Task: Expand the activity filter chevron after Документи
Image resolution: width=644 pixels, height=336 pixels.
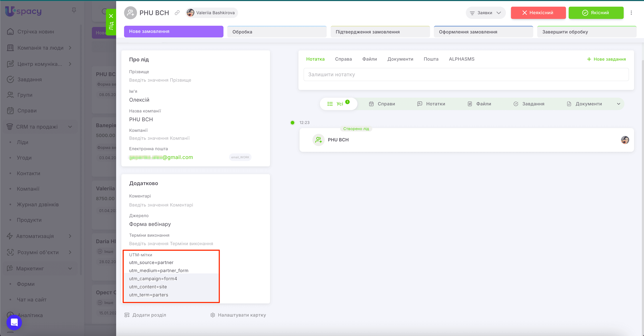Action: pyautogui.click(x=618, y=104)
